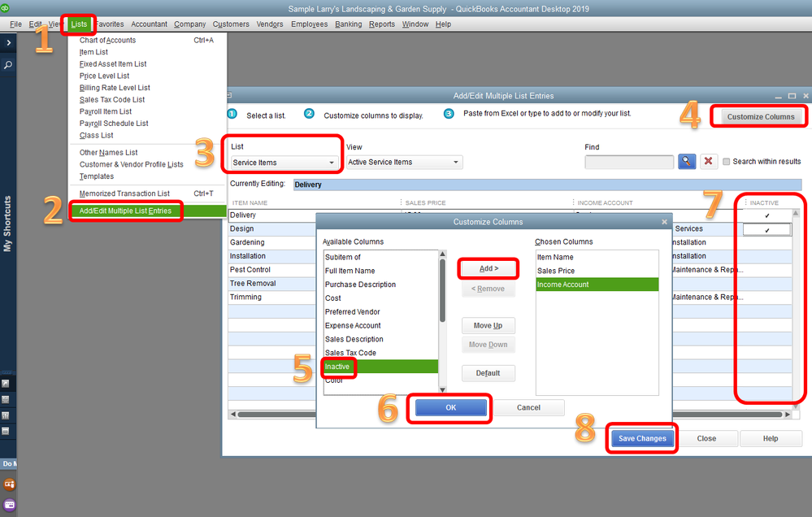
Task: Minimize the Add/Edit Multiple List Entries window
Action: coord(779,97)
